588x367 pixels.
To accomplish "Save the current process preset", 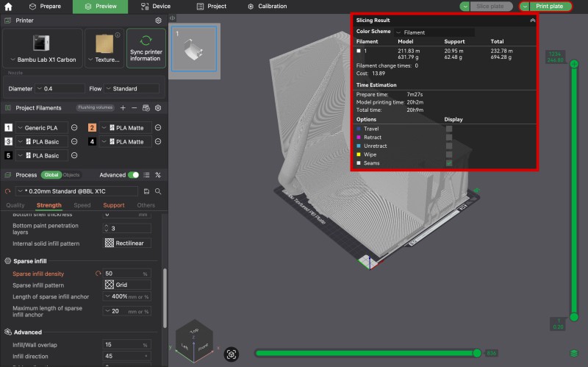I will pyautogui.click(x=146, y=191).
